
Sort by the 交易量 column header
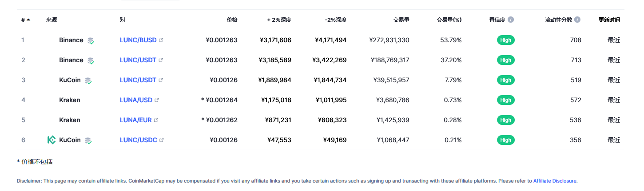[x=401, y=20]
